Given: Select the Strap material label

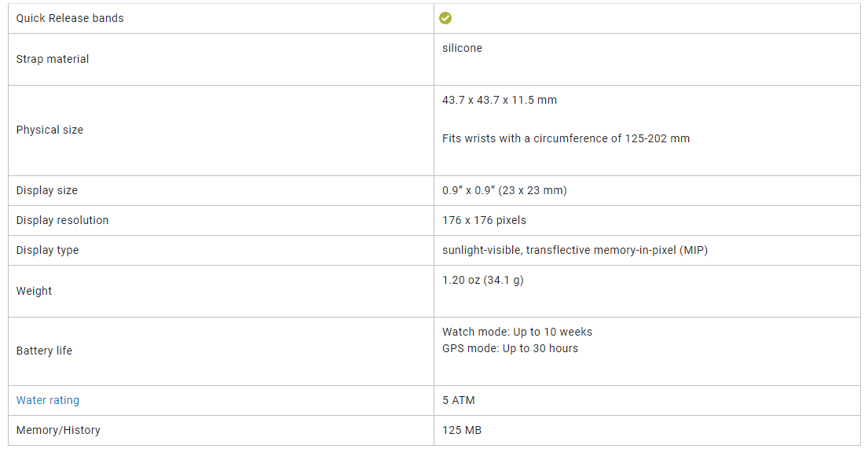Looking at the screenshot, I should point(53,59).
